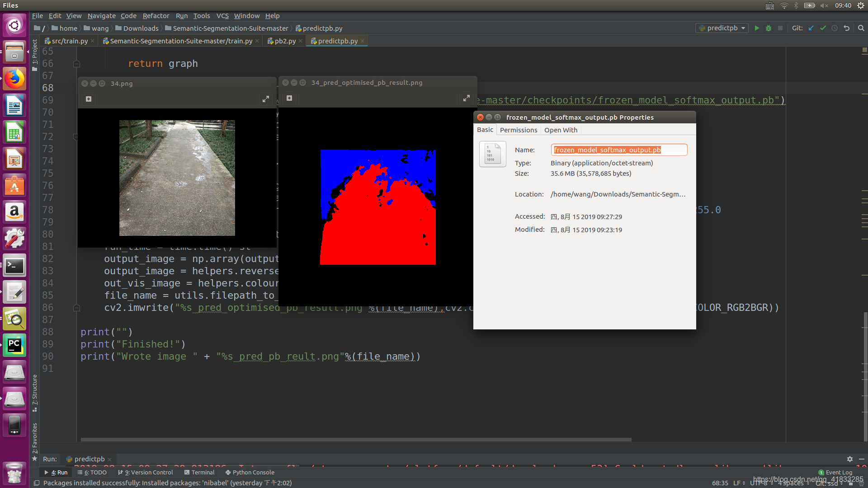Viewport: 868px width, 488px height.
Task: Open the Terminal tool window
Action: tap(199, 473)
